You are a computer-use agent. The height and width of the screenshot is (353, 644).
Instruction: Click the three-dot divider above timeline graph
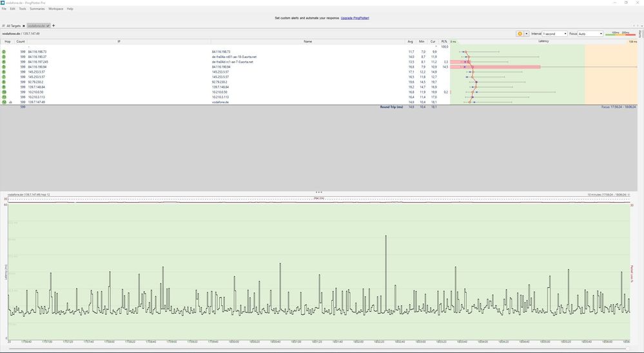pos(319,192)
